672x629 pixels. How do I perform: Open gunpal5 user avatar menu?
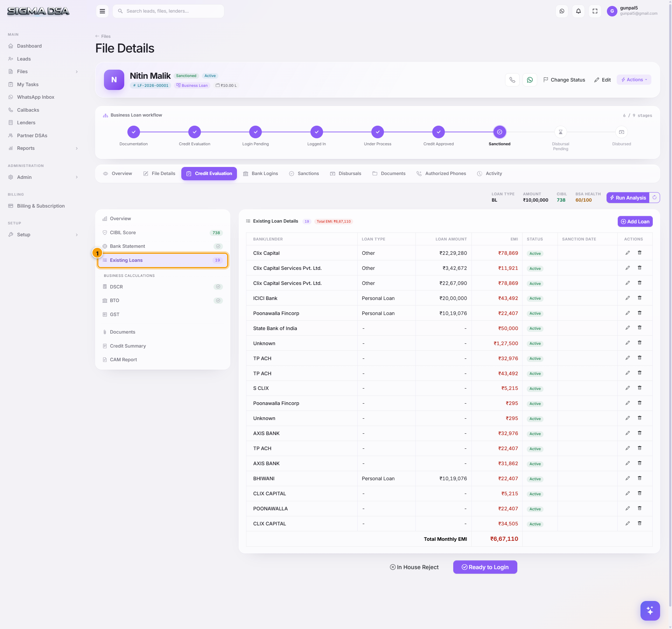coord(612,11)
